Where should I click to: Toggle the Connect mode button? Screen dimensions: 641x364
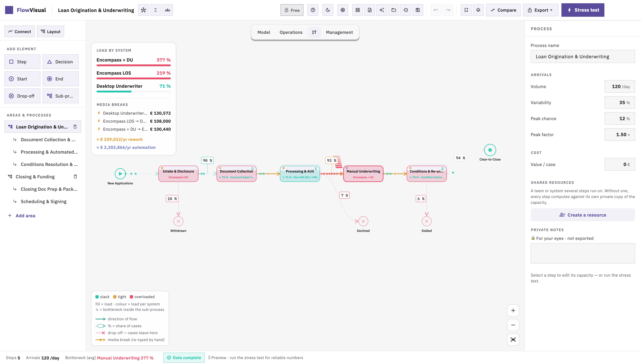[19, 31]
